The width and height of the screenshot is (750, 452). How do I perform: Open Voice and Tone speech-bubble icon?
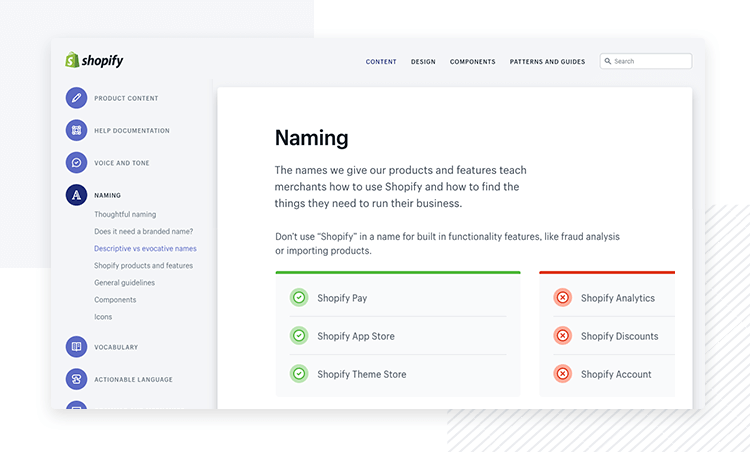pyautogui.click(x=76, y=163)
